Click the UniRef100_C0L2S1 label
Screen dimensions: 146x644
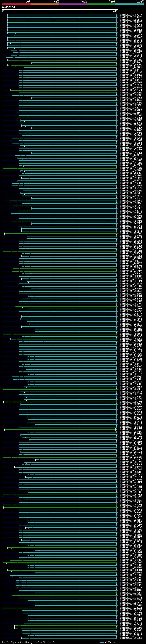pyautogui.click(x=131, y=638)
